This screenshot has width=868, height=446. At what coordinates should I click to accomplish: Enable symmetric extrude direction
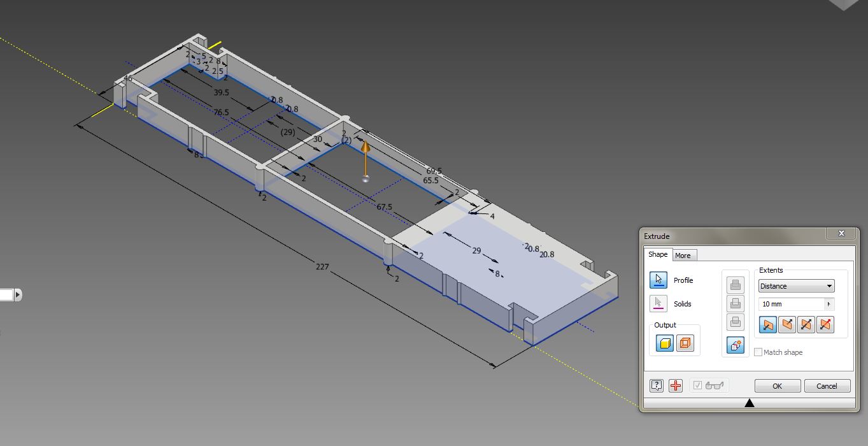tap(806, 325)
